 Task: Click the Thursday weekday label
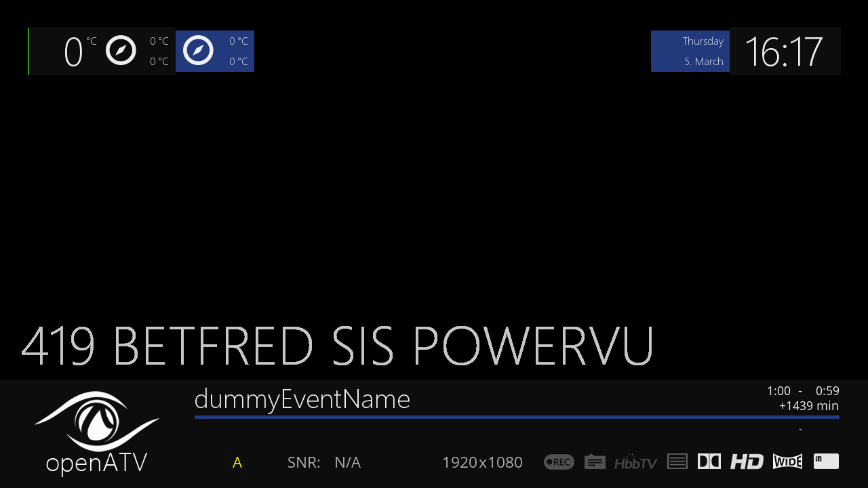click(x=703, y=41)
